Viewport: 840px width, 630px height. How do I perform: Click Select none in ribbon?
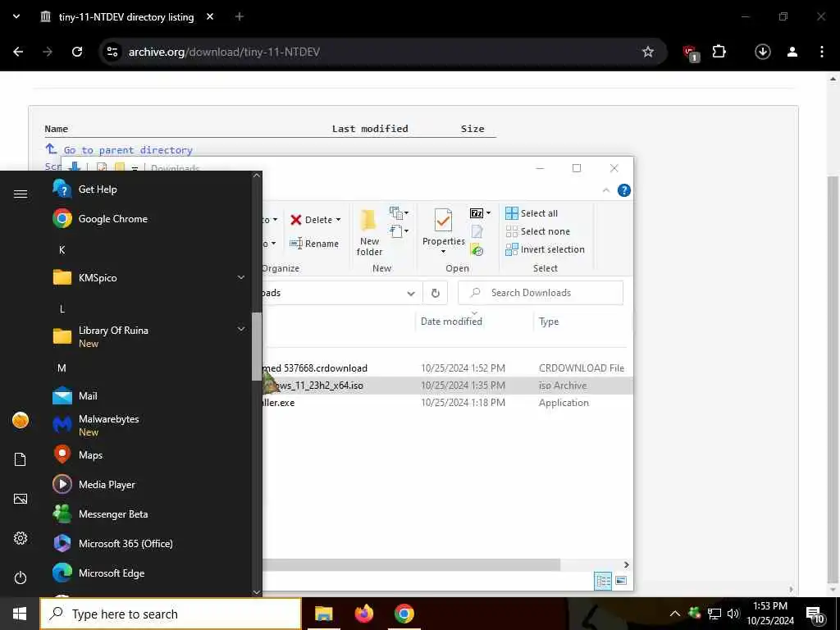(538, 231)
